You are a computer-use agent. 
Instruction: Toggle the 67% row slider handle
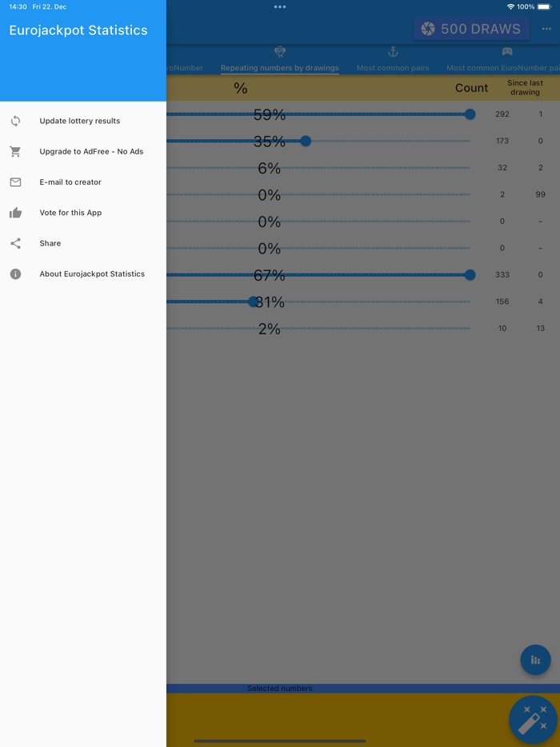469,274
